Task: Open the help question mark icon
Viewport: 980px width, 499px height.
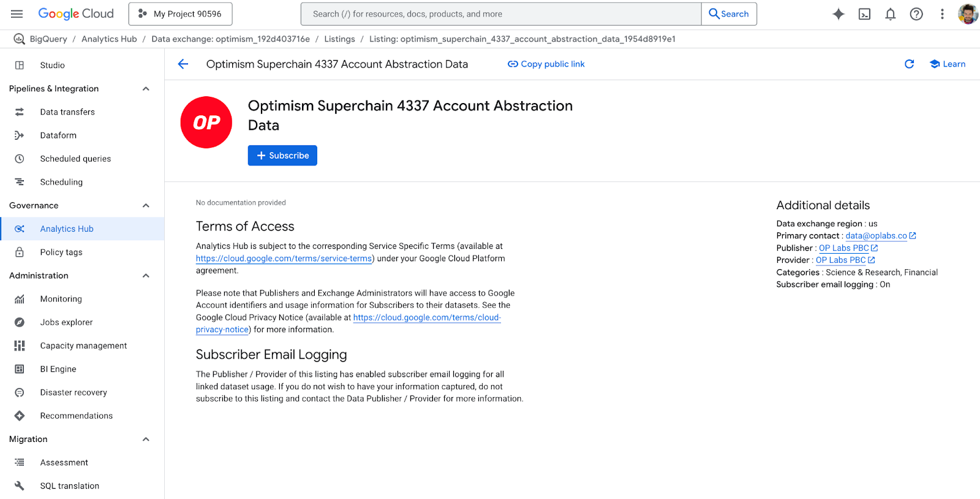Action: tap(916, 14)
